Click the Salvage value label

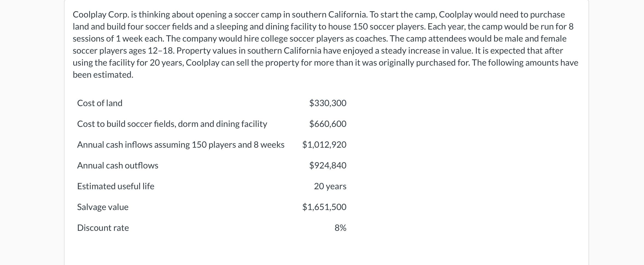(103, 207)
